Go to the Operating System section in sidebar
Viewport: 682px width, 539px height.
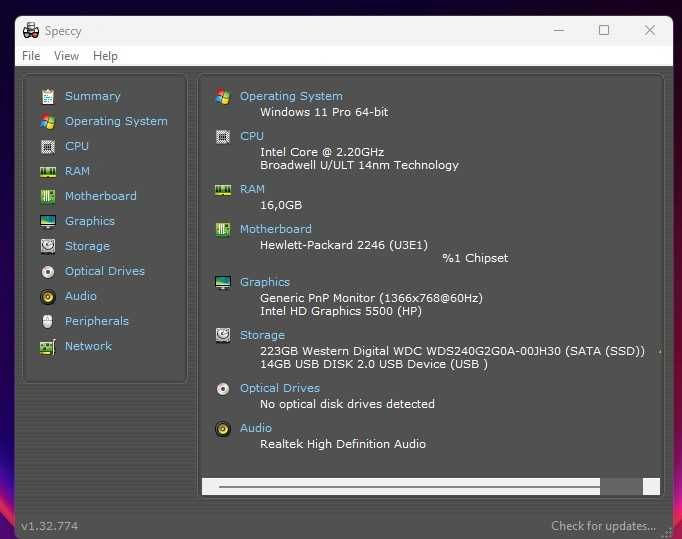[116, 121]
